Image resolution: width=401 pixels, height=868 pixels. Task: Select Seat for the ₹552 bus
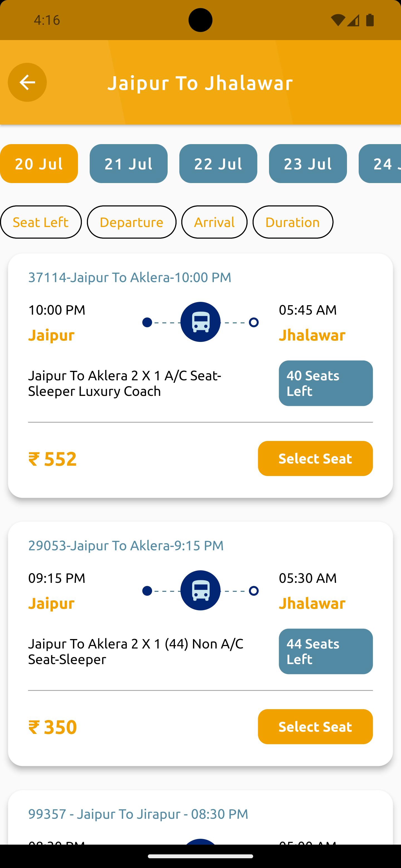(x=315, y=458)
